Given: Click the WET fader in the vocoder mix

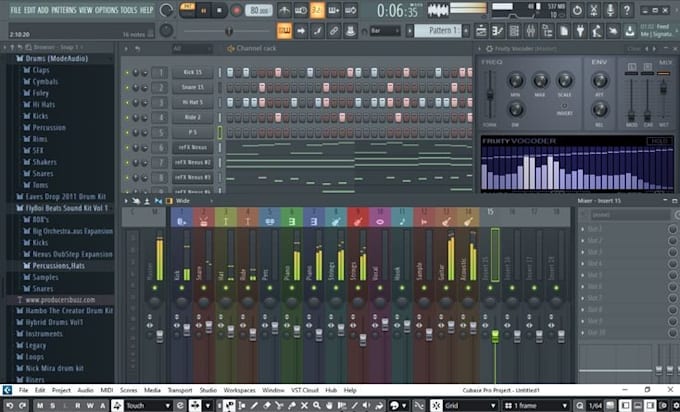Looking at the screenshot, I should tap(663, 88).
